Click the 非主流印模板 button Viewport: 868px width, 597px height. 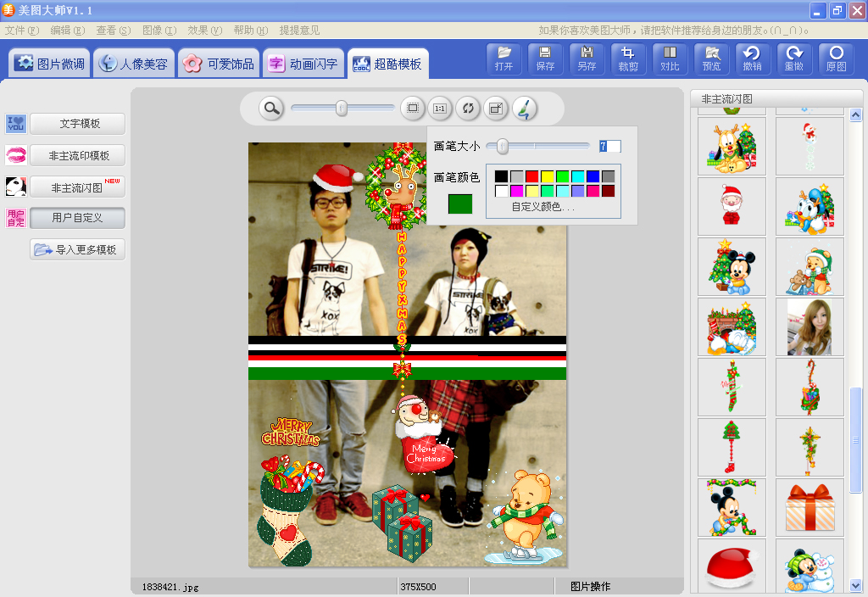coord(77,156)
